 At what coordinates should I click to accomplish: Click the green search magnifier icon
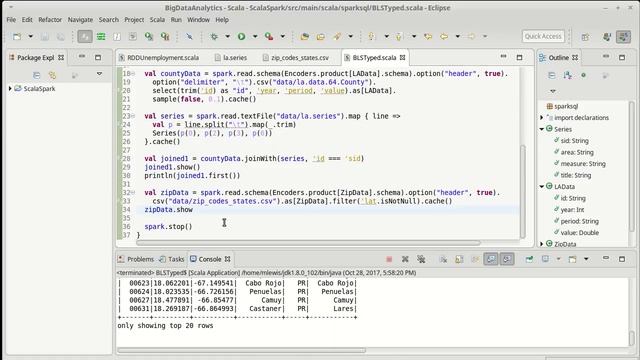tap(149, 37)
